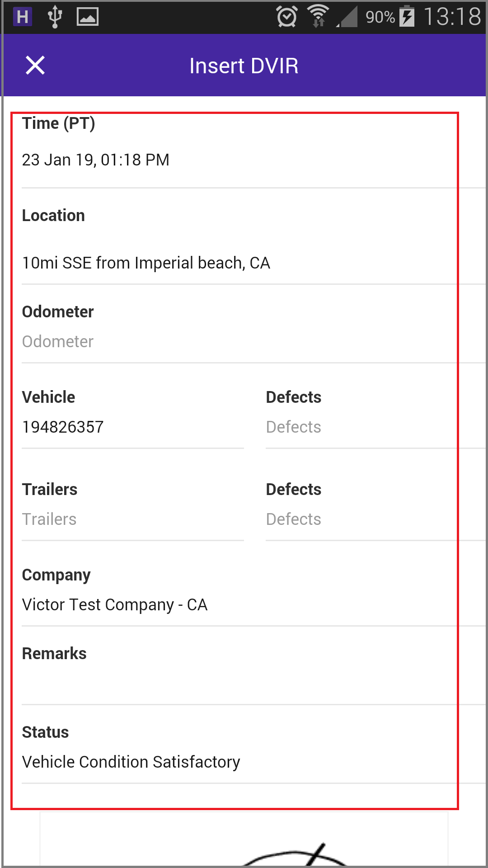Tap the Wi-Fi status icon

pos(318,16)
